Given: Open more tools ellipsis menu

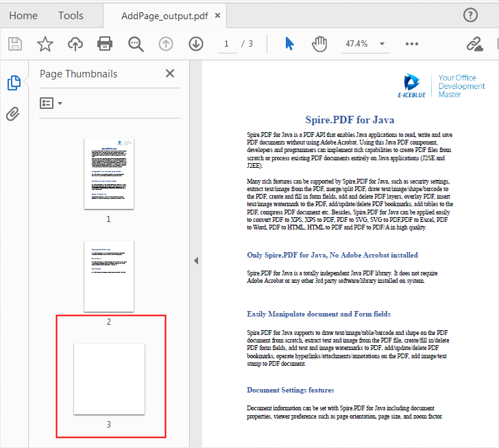Looking at the screenshot, I should coord(412,44).
